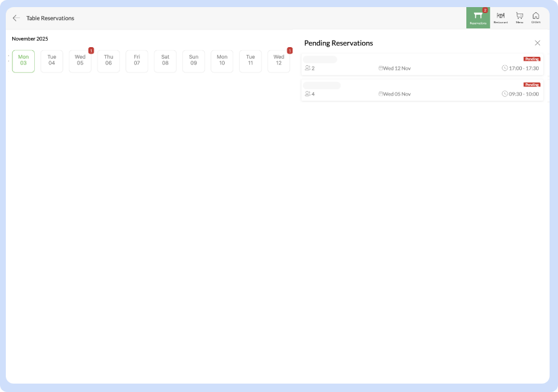
Task: Click calendar icon next to Wed 12 Nov
Action: tap(380, 68)
